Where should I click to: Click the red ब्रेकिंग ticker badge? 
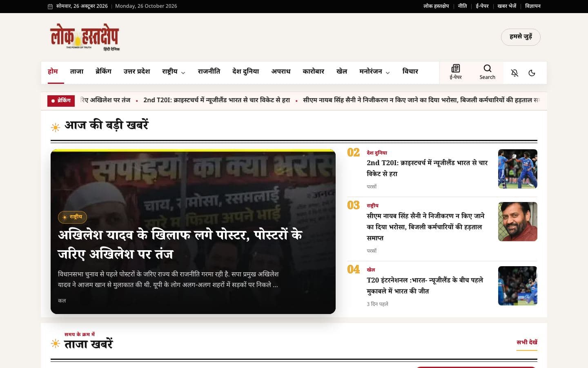coord(61,101)
